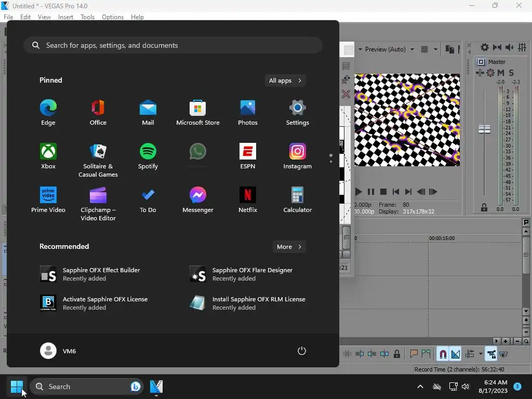Launch Prime Video
The width and height of the screenshot is (532, 399).
48,200
